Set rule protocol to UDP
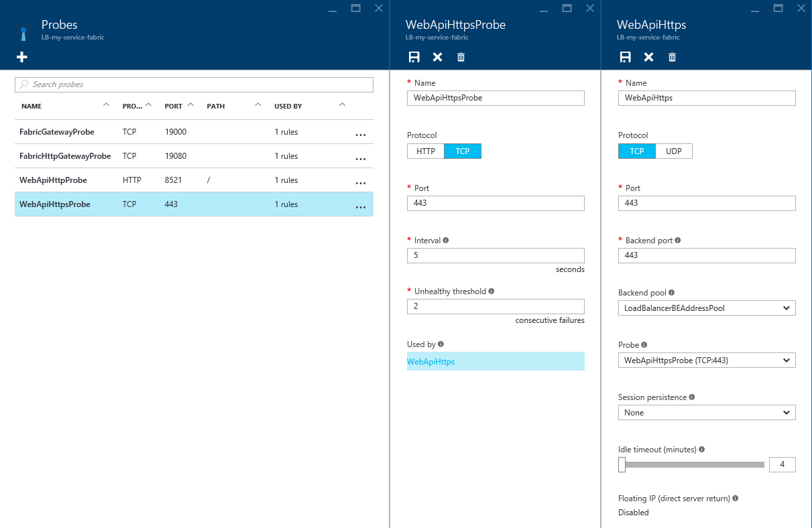 coord(674,151)
